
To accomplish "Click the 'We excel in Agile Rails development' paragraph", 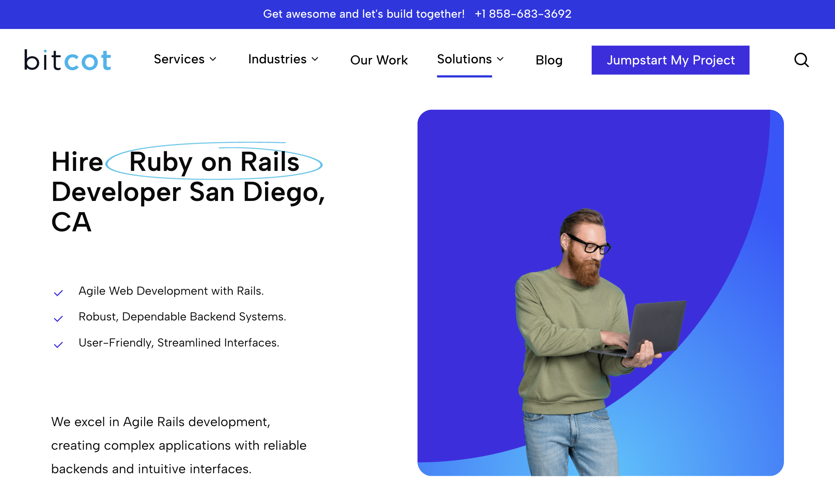I will [x=179, y=445].
